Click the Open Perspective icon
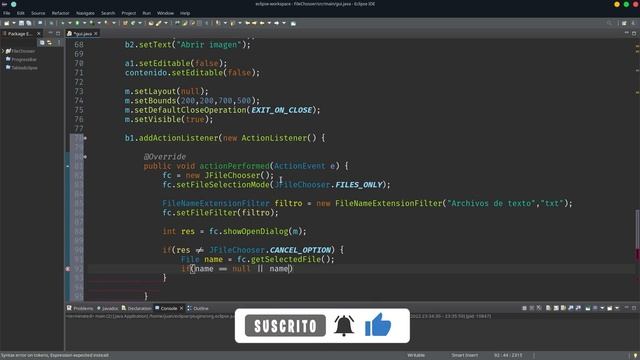This screenshot has height=360, width=640. tap(624, 23)
